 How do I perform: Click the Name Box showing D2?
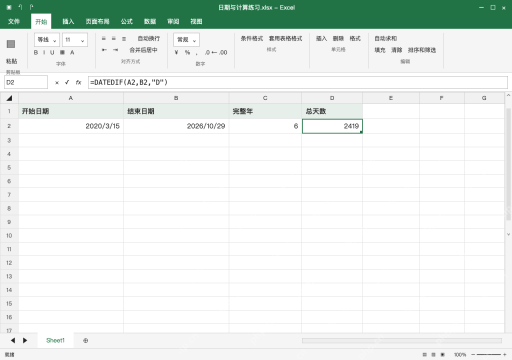[x=26, y=82]
